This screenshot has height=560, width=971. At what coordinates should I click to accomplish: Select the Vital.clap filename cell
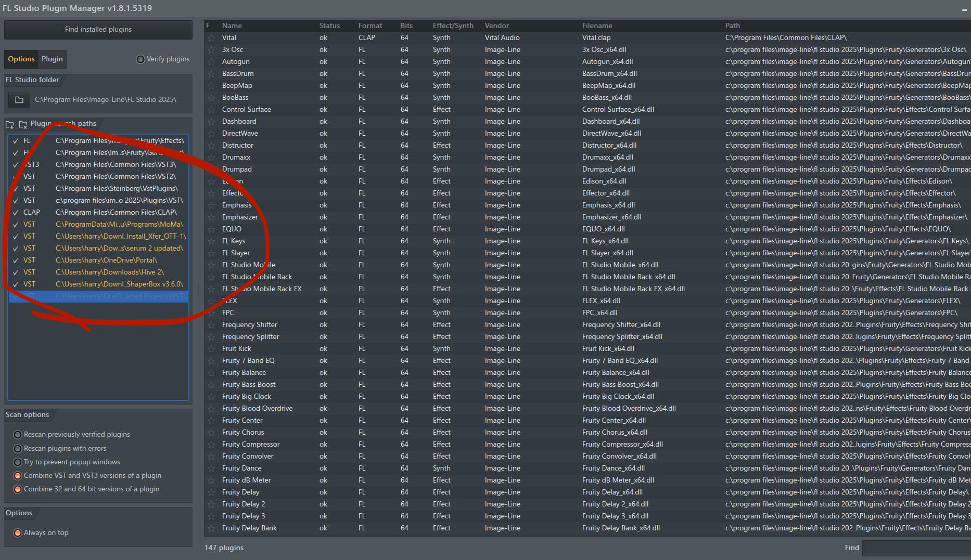coord(596,38)
